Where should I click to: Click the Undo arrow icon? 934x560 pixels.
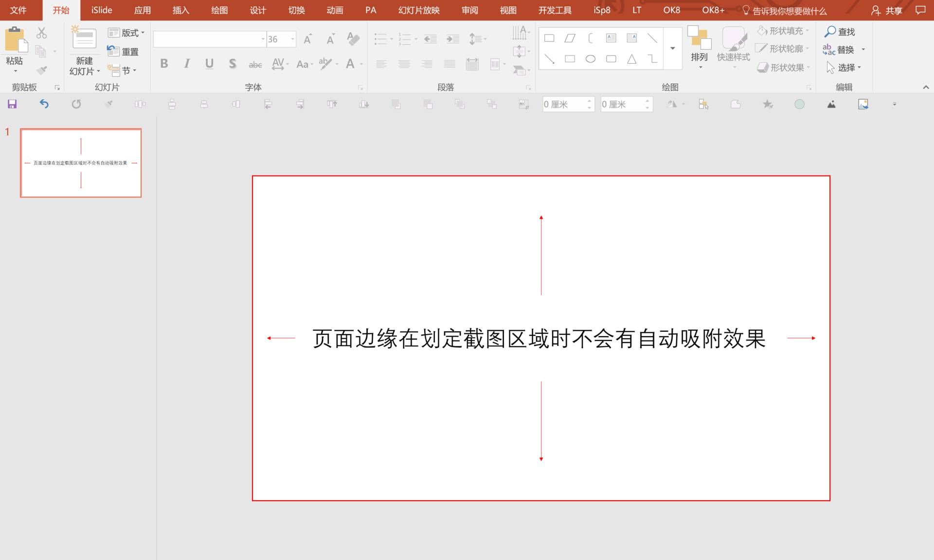(44, 104)
